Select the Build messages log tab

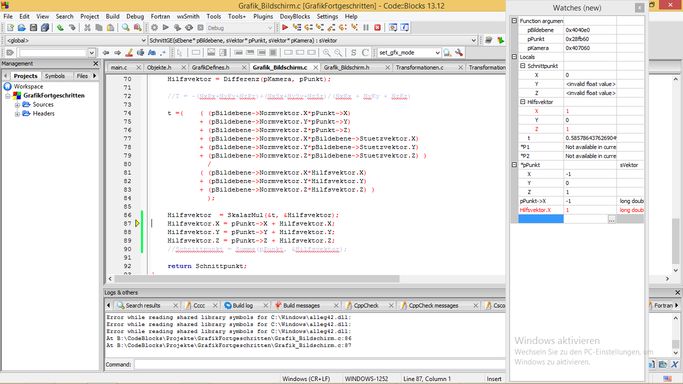point(301,306)
